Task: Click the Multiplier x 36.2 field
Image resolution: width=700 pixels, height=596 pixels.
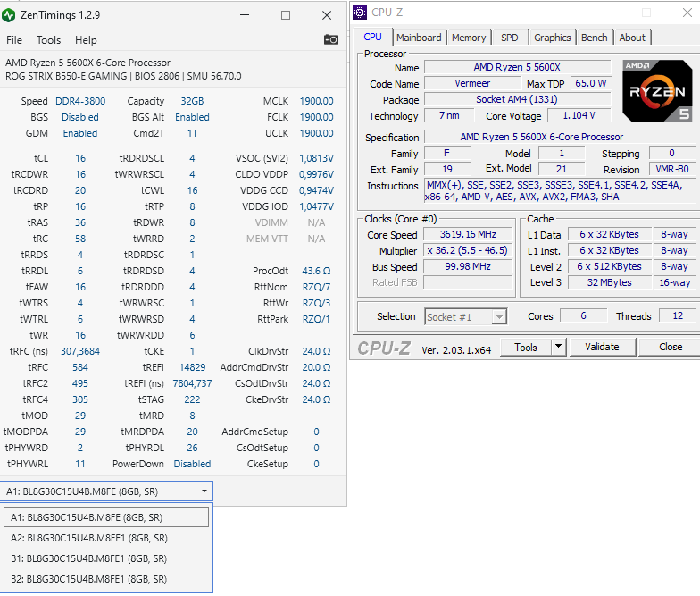Action: (468, 250)
